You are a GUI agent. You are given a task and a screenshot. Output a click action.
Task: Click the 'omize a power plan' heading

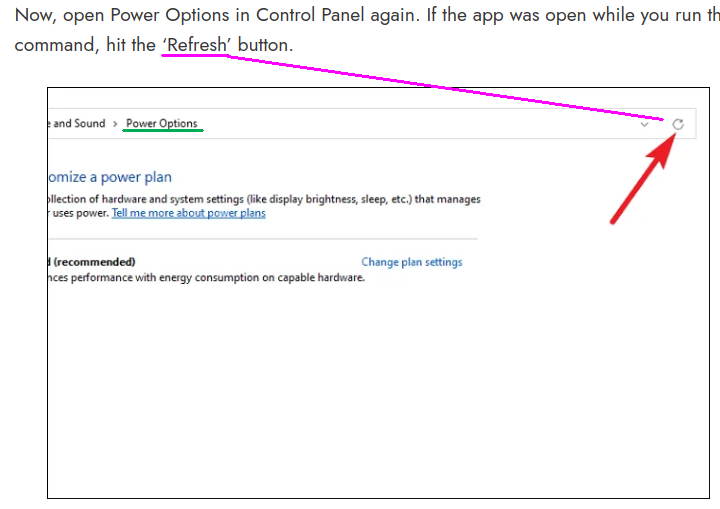110,177
